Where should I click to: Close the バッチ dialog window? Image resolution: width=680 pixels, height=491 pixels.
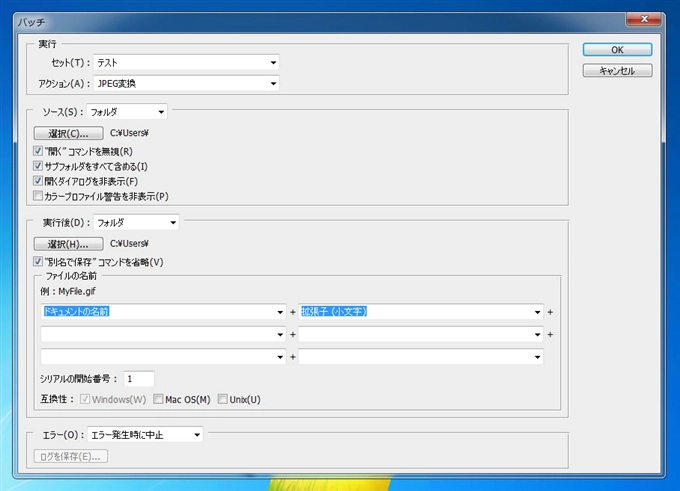click(644, 19)
